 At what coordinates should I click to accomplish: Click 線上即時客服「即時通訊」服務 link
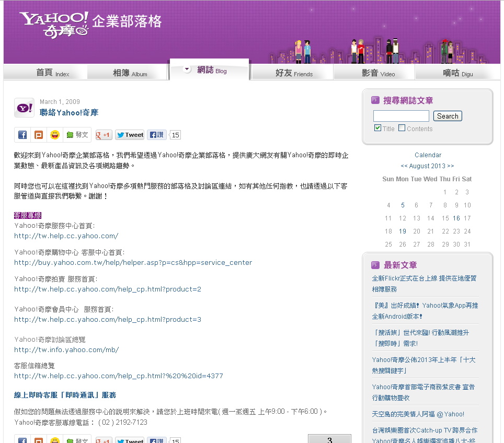(x=65, y=395)
